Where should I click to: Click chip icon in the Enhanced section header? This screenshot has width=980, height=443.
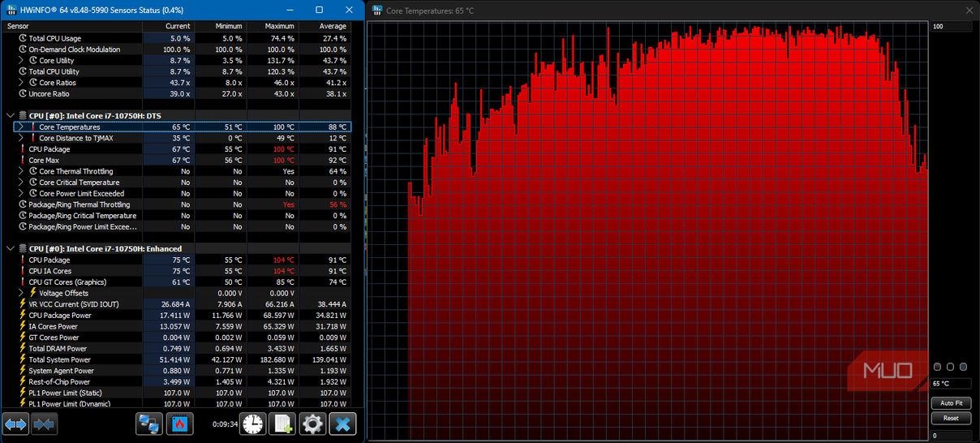click(x=22, y=249)
